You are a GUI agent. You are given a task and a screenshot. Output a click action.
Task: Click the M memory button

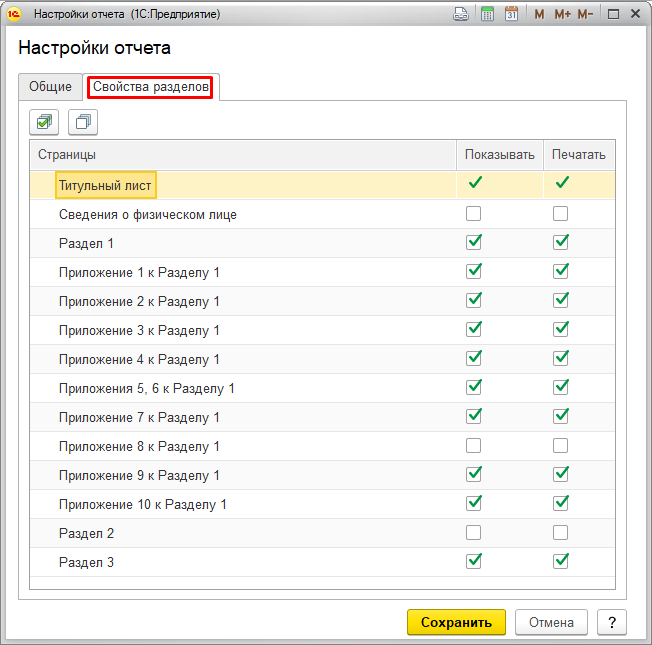[540, 15]
